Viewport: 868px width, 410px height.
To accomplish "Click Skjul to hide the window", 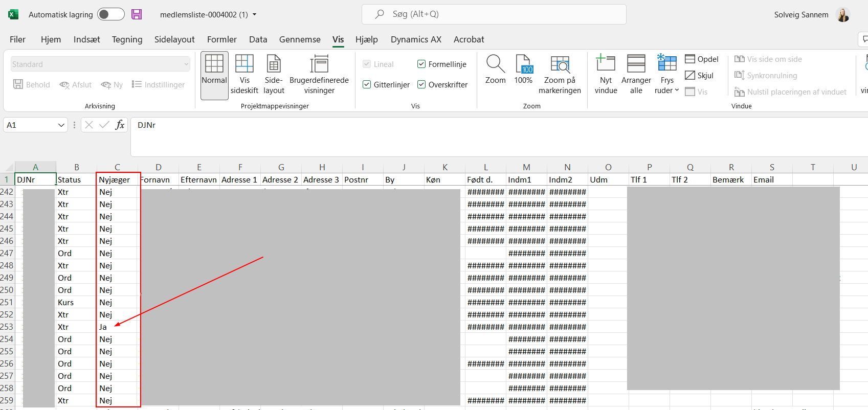I will tap(699, 76).
